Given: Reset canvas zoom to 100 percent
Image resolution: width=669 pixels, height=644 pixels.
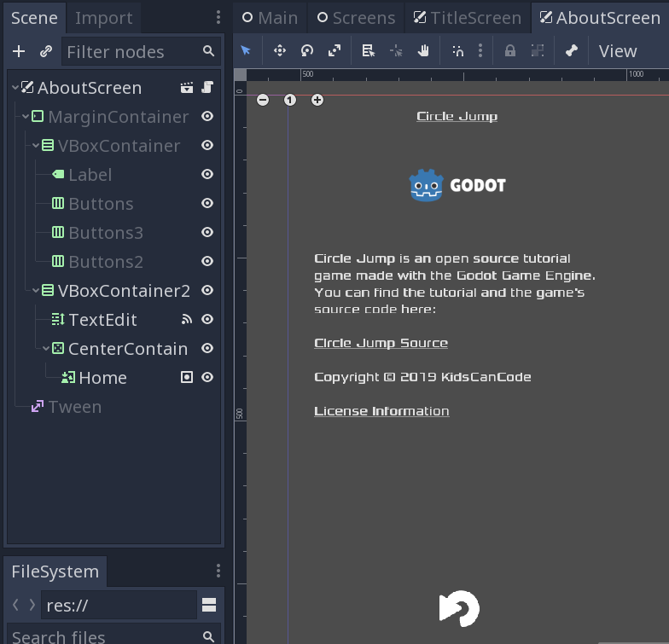Looking at the screenshot, I should tap(290, 100).
